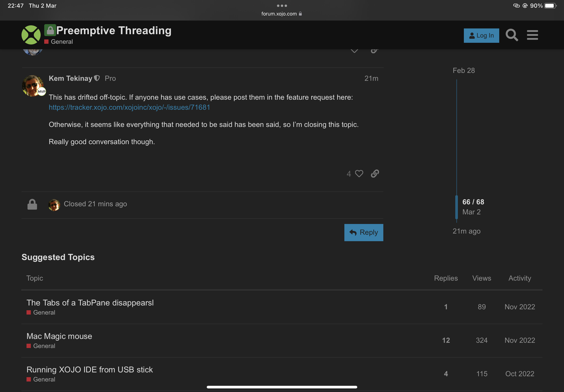
Task: Open the hamburger menu icon
Action: (x=532, y=35)
